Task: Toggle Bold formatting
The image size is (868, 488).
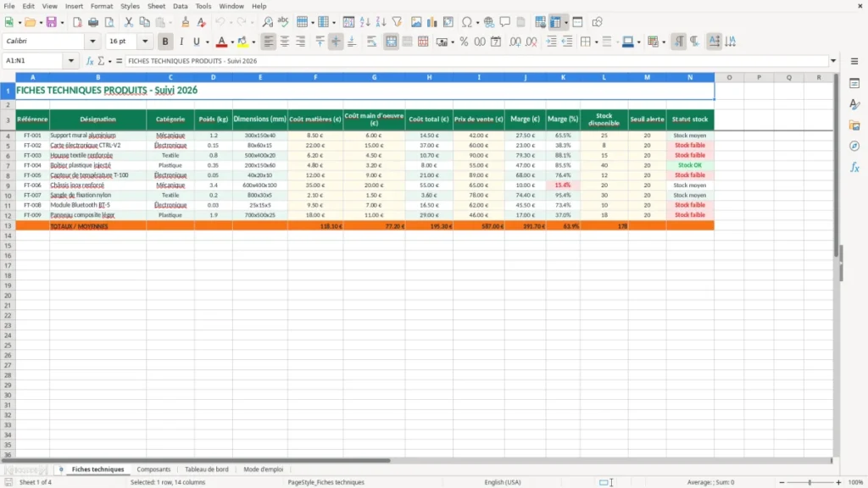Action: 165,42
